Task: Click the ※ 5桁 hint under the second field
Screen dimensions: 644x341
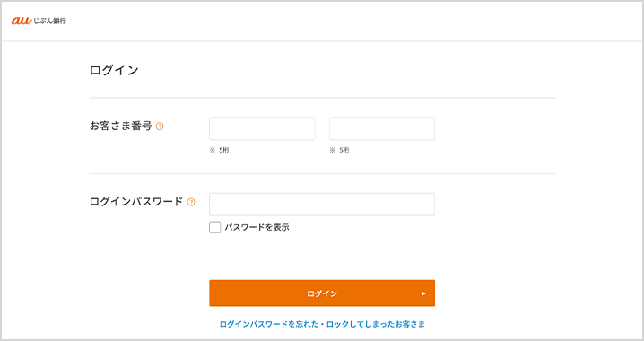Action: (x=339, y=150)
